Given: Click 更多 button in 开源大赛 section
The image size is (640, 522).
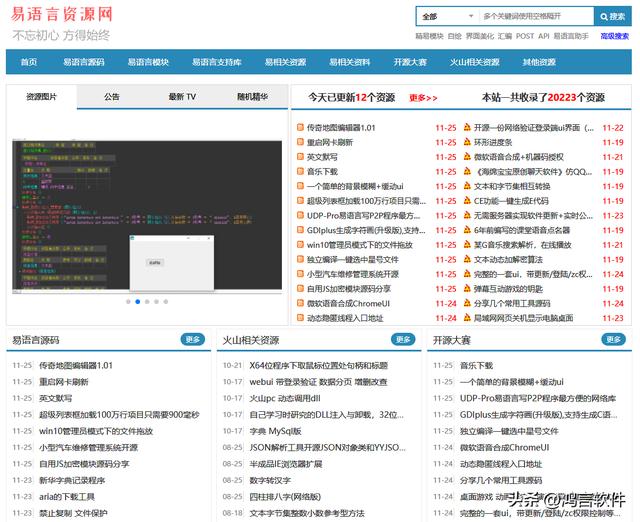Looking at the screenshot, I should [x=613, y=339].
